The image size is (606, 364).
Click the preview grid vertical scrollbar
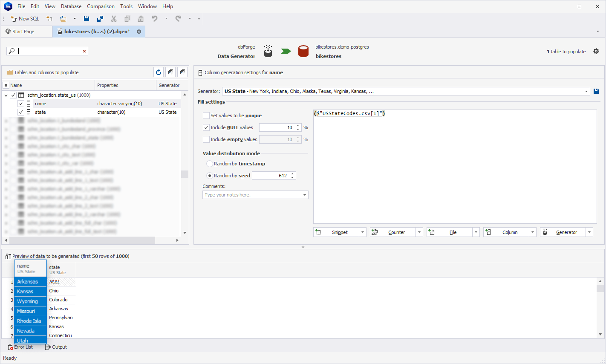click(600, 289)
